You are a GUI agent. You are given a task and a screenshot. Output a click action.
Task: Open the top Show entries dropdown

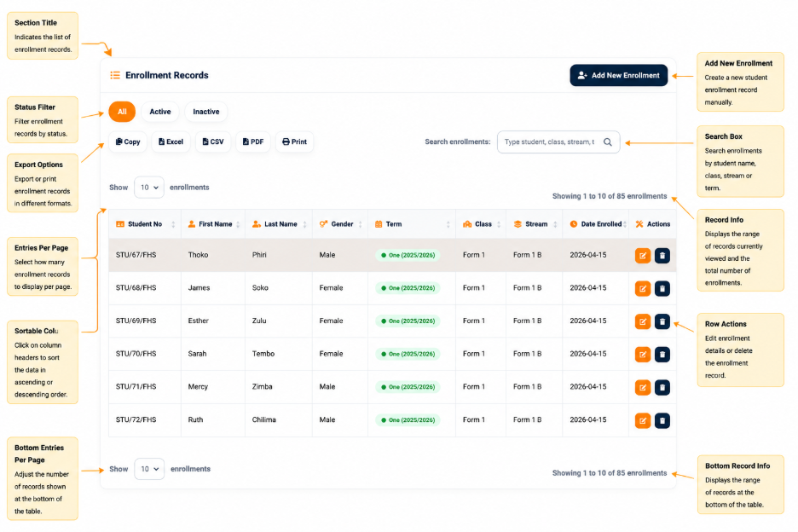pos(149,188)
